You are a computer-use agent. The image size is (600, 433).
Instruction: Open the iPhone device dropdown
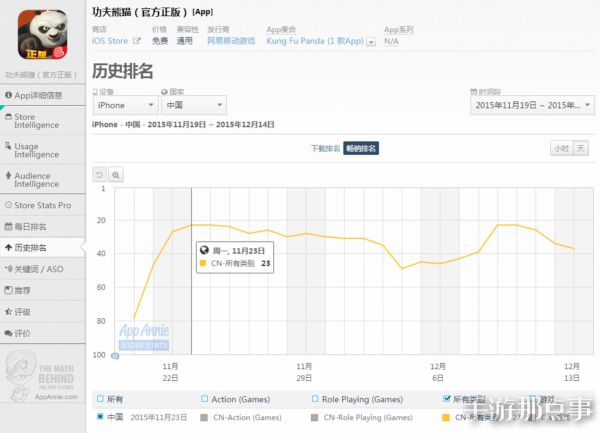click(x=126, y=105)
